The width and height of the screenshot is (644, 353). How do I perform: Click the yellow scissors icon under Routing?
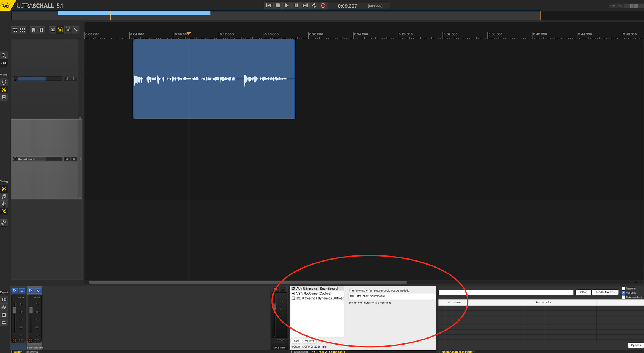pos(4,212)
